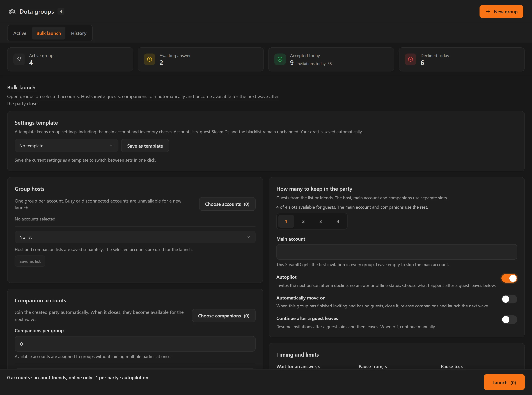Click Save as template button
This screenshot has width=532, height=395.
145,146
